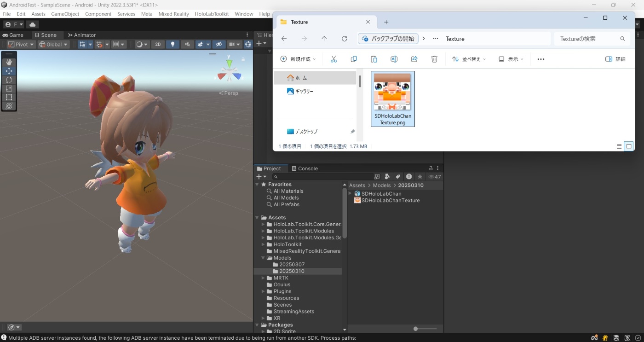Toggle scene audio mute button
The width and height of the screenshot is (644, 342).
point(187,44)
